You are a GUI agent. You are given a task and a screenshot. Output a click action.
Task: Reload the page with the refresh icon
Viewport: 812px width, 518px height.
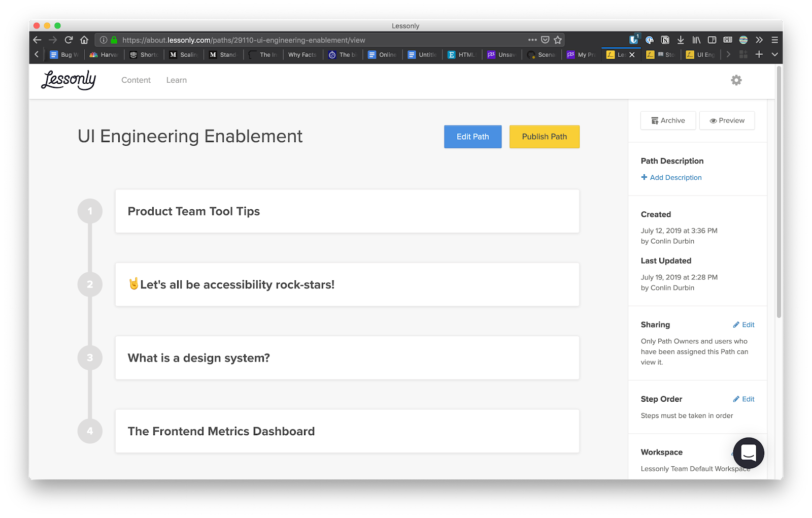[x=69, y=40]
